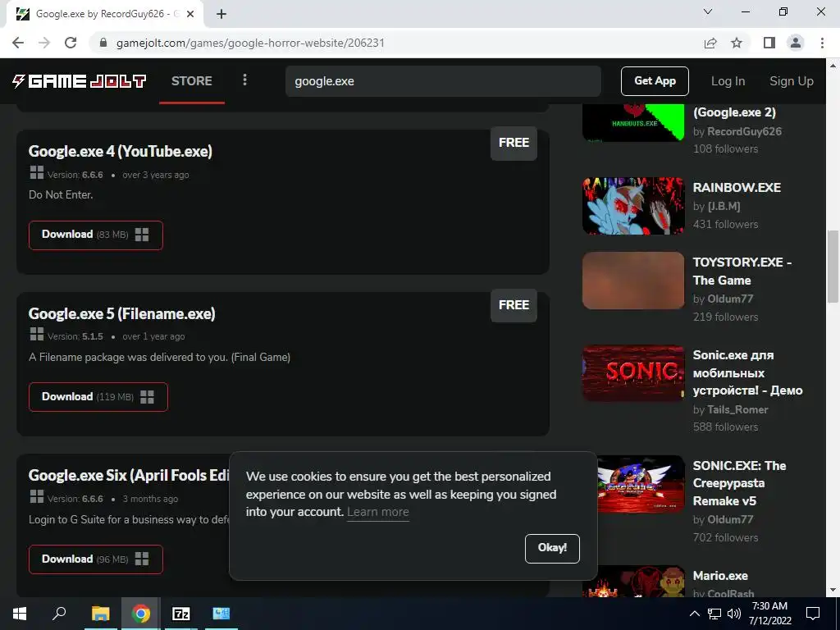The image size is (840, 630).
Task: Click the Google.exe 4 (YouTube.exe) title
Action: click(120, 152)
